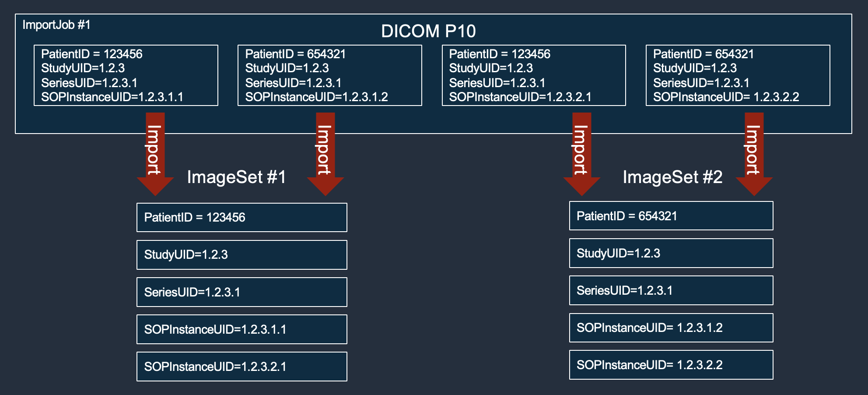Click the ImageSet #2 title
The height and width of the screenshot is (395, 868).
point(672,177)
